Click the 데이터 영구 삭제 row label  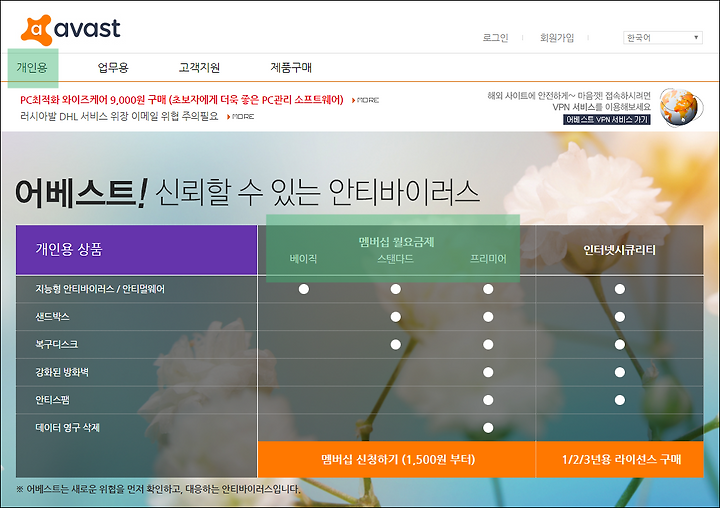coord(67,428)
